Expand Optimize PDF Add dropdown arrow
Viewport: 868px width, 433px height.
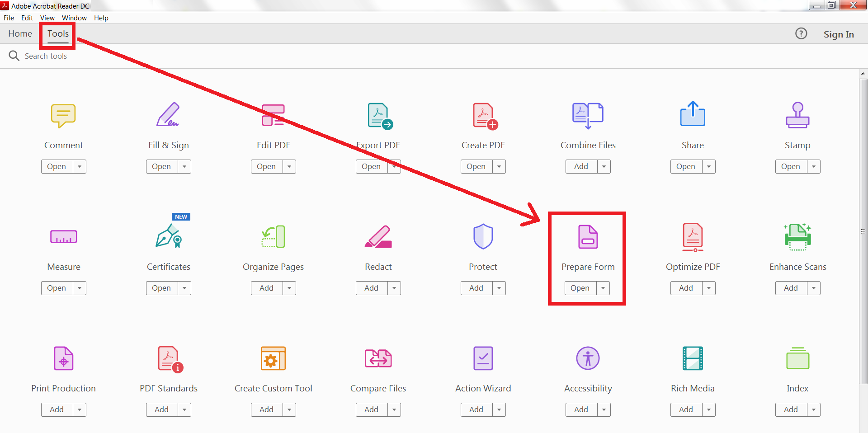(709, 288)
